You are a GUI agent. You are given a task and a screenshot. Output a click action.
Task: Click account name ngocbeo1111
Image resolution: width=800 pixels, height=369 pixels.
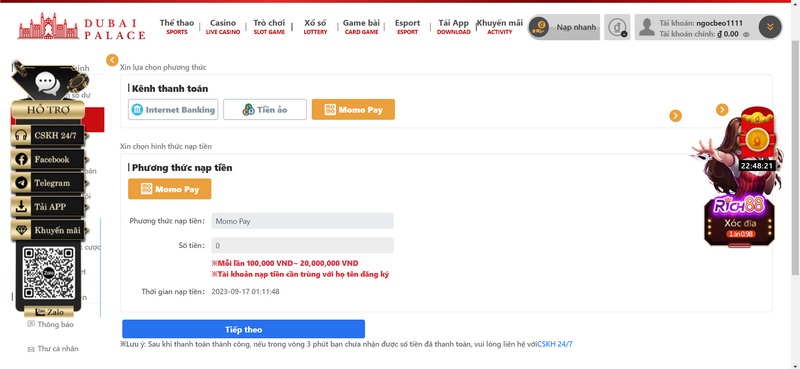pos(718,23)
